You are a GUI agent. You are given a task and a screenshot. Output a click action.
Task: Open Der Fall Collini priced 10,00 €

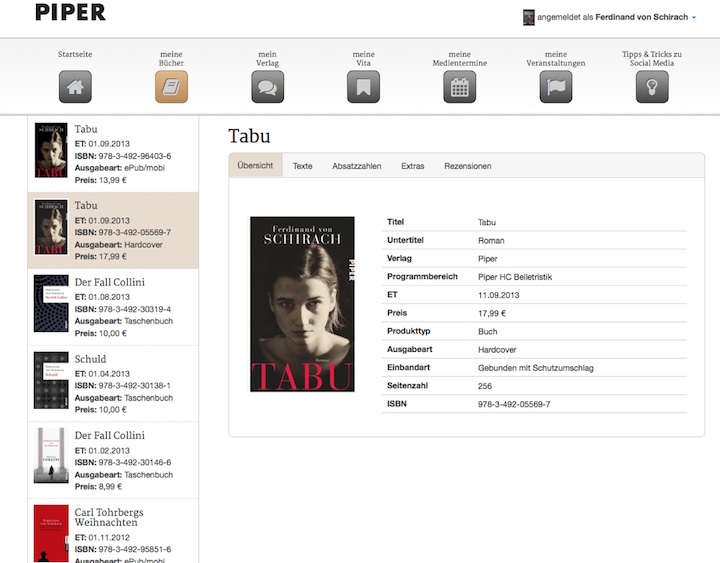click(113, 308)
